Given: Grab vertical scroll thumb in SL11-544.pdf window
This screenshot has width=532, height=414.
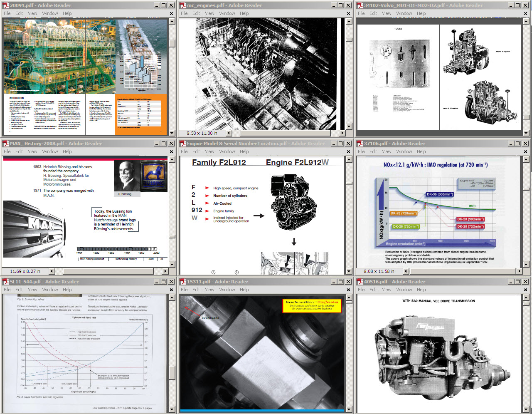Looking at the screenshot, I should pyautogui.click(x=172, y=372).
